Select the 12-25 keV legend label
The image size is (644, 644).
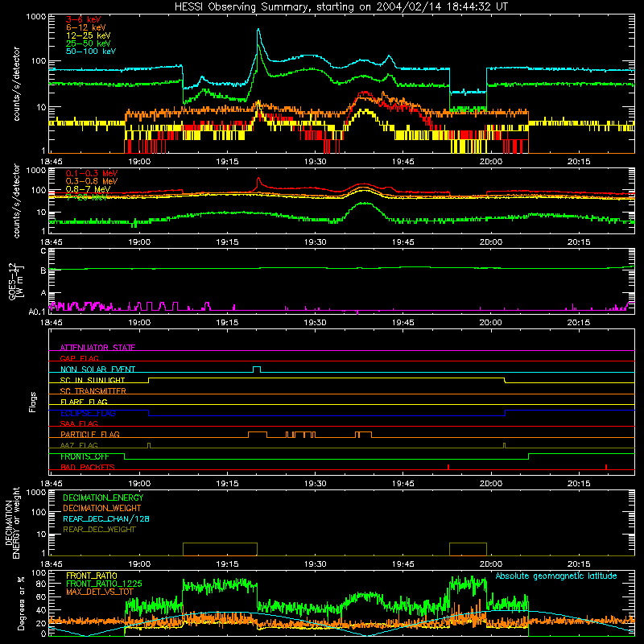[x=89, y=35]
